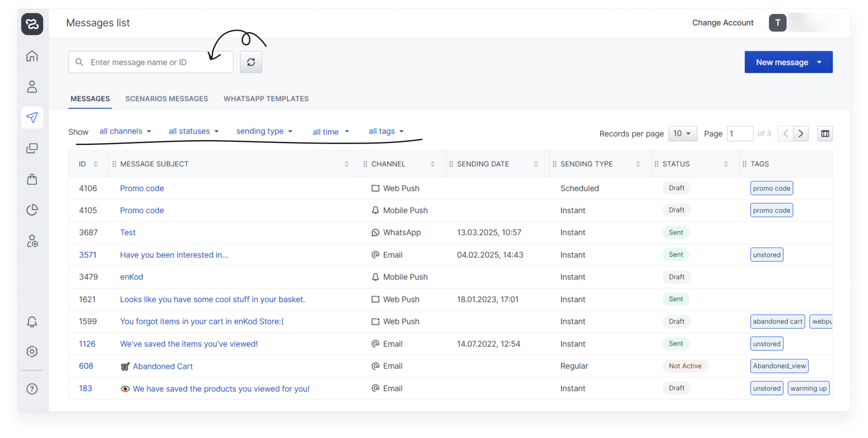Sort the table by ID column
Viewport: 868px width, 438px height.
click(x=96, y=164)
